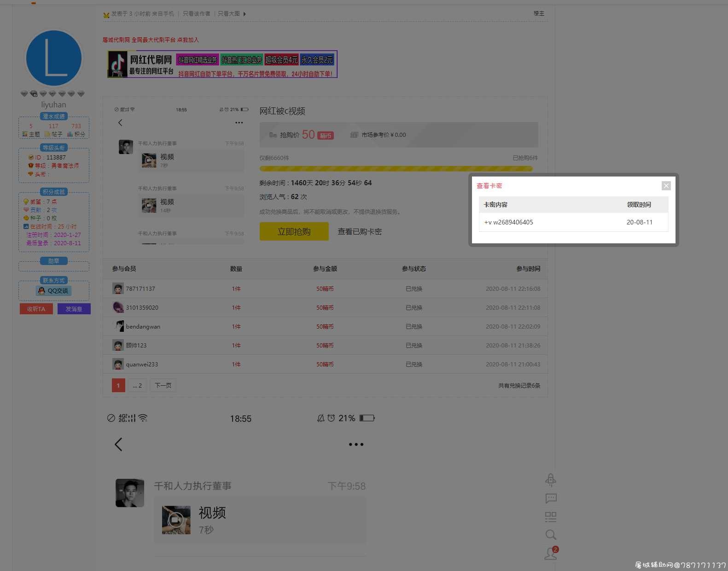Select member name 3101359020 in table
The height and width of the screenshot is (571, 728).
point(142,307)
